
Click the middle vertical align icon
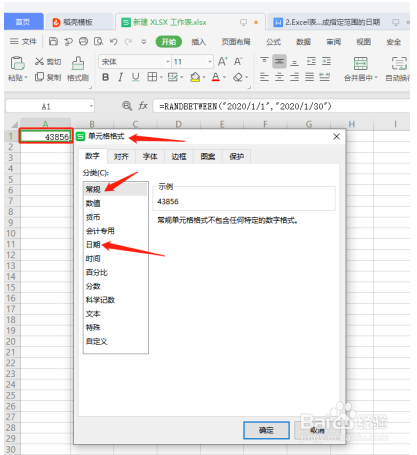279,61
